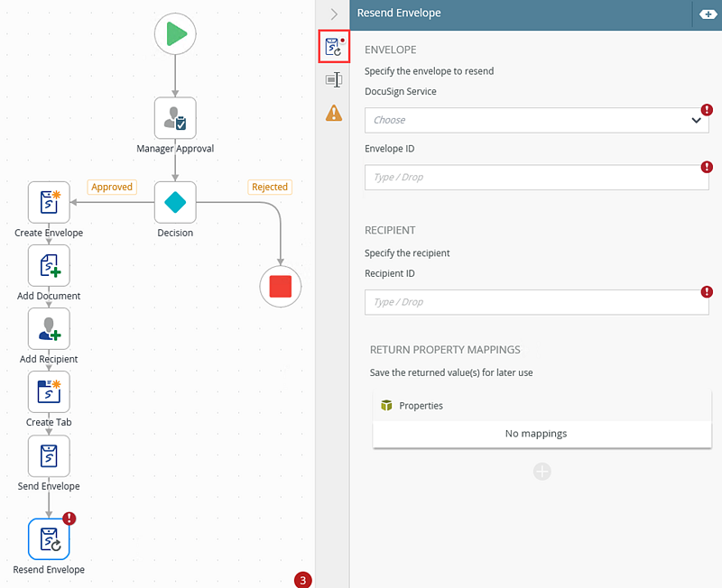Click the green Start workflow node

coord(175,35)
